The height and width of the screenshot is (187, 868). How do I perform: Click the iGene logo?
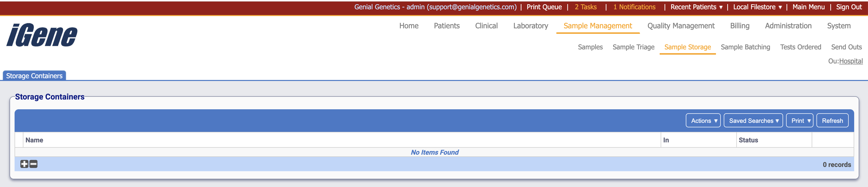tap(42, 34)
